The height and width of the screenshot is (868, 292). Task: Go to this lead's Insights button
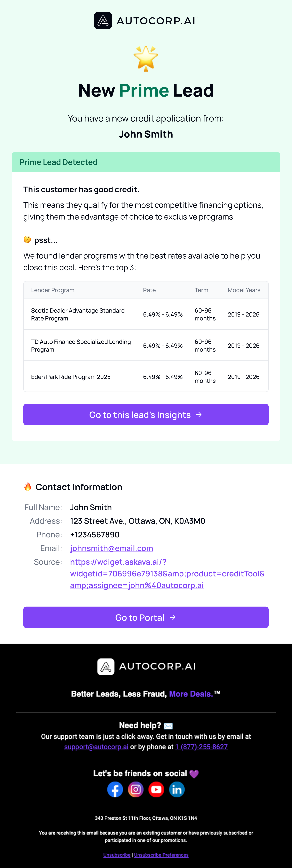click(146, 414)
